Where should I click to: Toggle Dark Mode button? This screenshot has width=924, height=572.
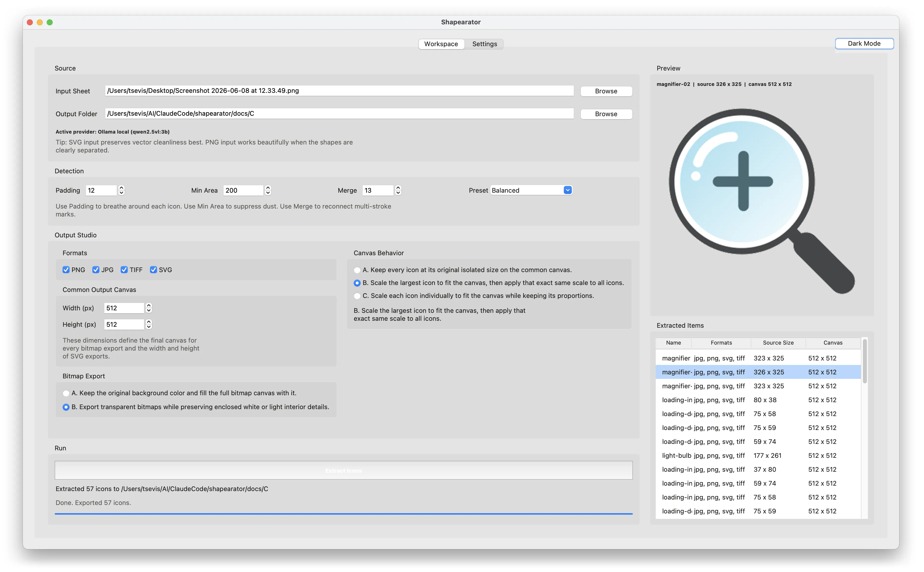click(864, 43)
